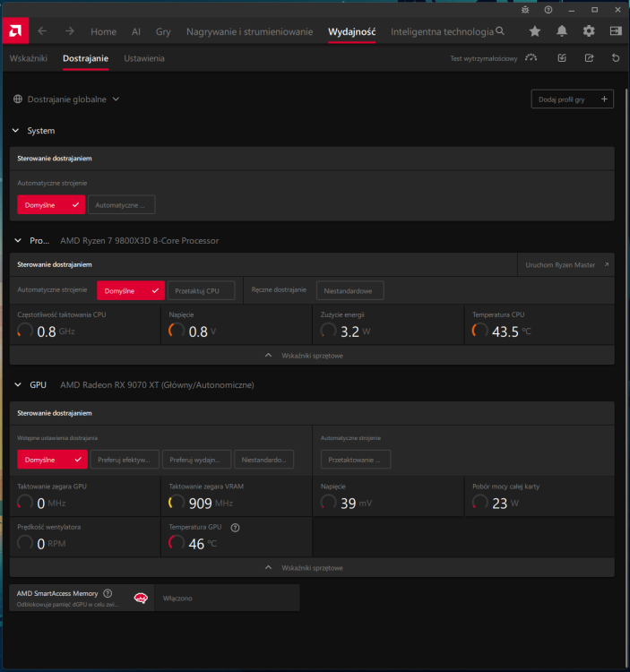This screenshot has width=630, height=672.
Task: Click the CPU temperature gauge icon
Action: [x=480, y=331]
